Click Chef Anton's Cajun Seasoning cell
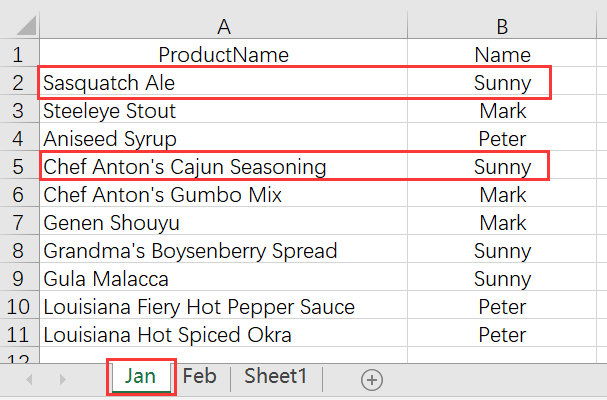607x400 pixels. 184,166
